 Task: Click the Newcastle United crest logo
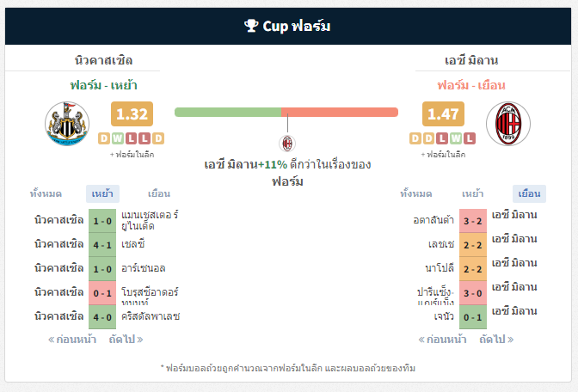click(x=67, y=124)
